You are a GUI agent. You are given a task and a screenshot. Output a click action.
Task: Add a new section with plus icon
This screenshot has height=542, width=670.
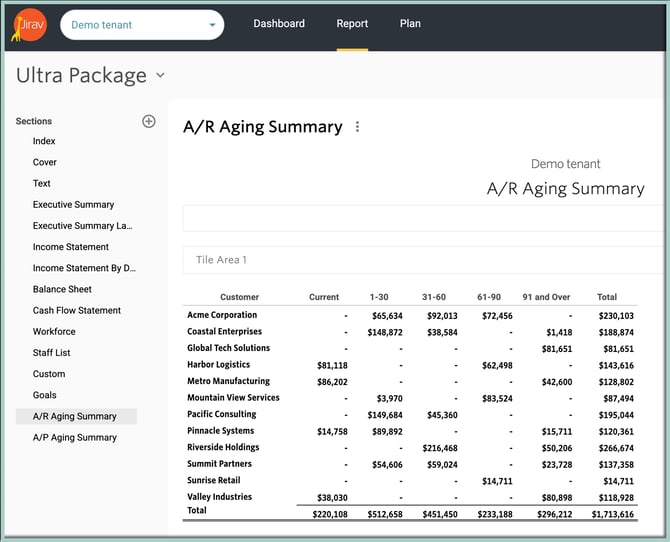point(149,121)
